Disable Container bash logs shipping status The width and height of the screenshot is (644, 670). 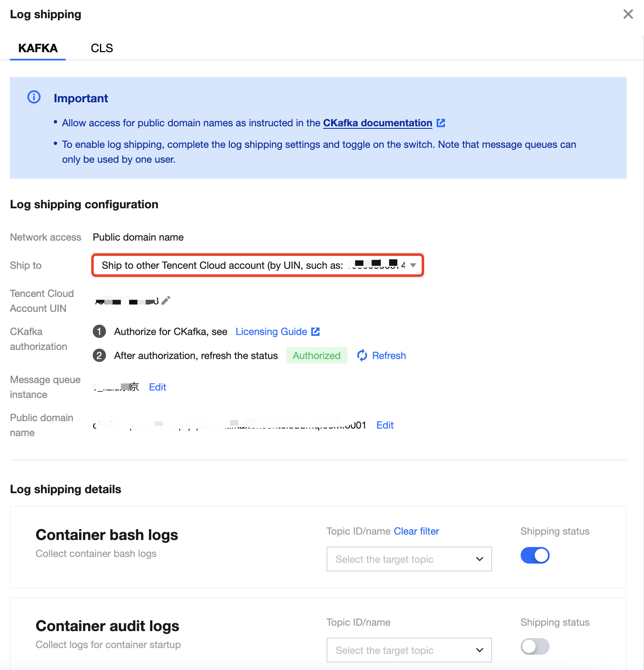click(535, 555)
